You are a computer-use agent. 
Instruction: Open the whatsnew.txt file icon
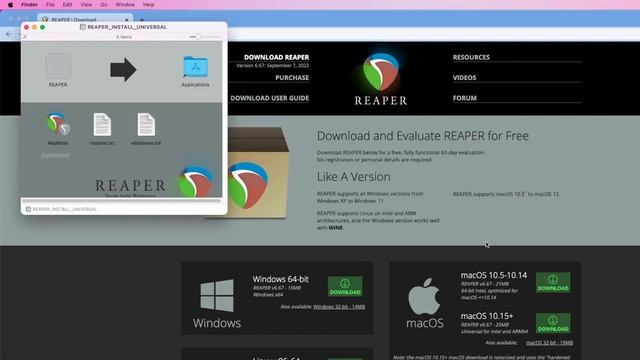point(146,124)
